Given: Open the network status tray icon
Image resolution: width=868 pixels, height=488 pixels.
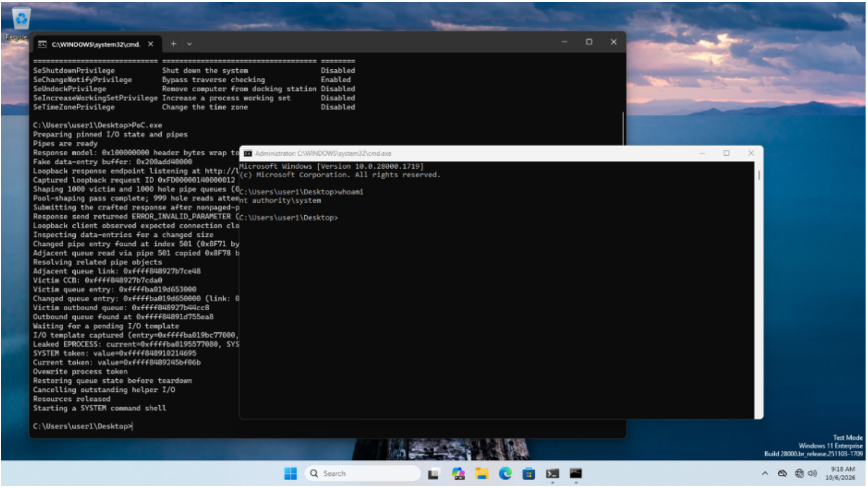Looking at the screenshot, I should tap(799, 474).
